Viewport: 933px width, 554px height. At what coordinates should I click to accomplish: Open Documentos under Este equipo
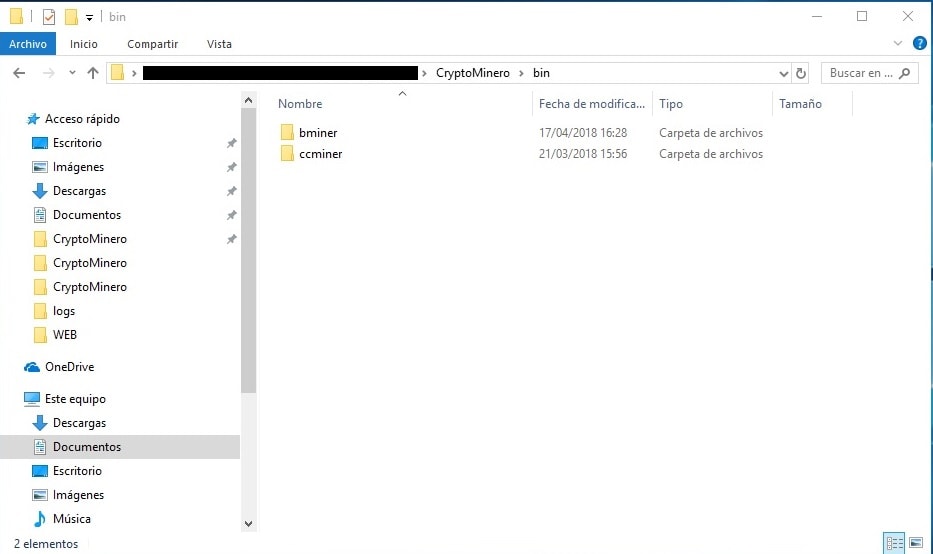(87, 447)
